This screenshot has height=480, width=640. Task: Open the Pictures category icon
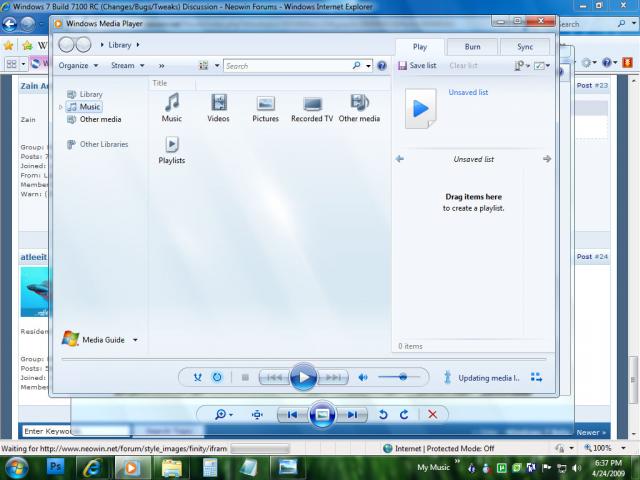coord(265,103)
